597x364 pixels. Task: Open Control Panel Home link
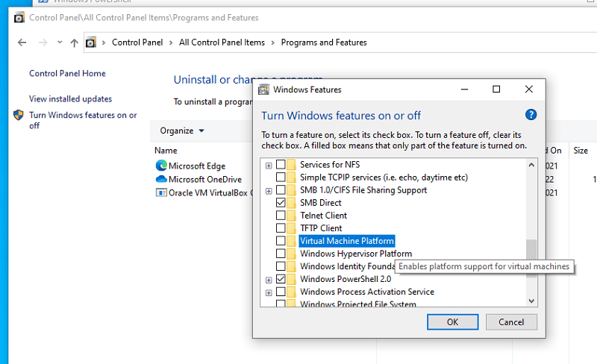click(x=67, y=74)
